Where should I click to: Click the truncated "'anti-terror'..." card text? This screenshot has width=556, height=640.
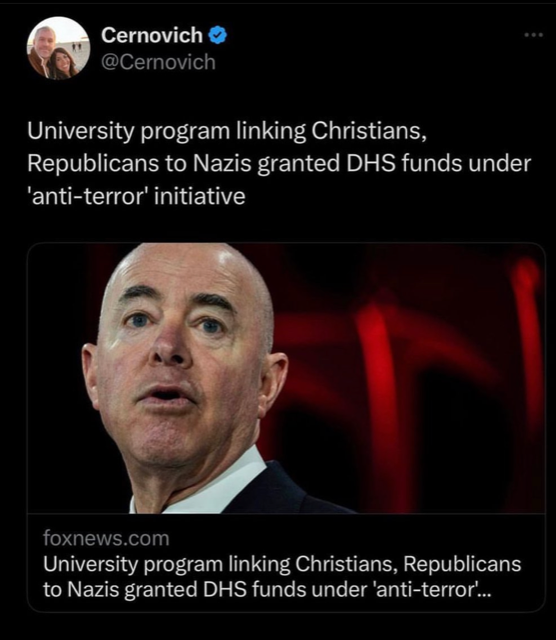pyautogui.click(x=429, y=589)
